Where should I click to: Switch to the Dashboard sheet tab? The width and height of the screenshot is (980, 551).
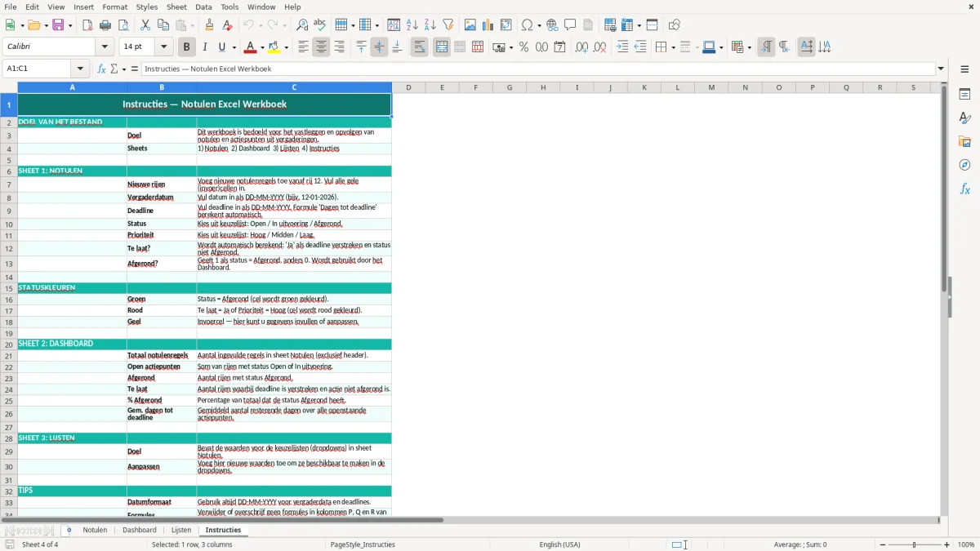[140, 530]
